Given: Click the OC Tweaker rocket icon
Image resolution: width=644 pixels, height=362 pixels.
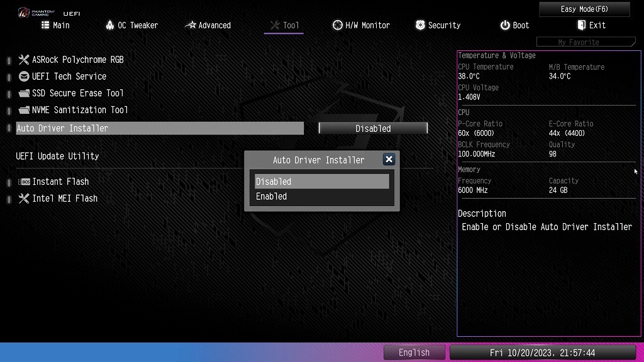Looking at the screenshot, I should (x=109, y=25).
